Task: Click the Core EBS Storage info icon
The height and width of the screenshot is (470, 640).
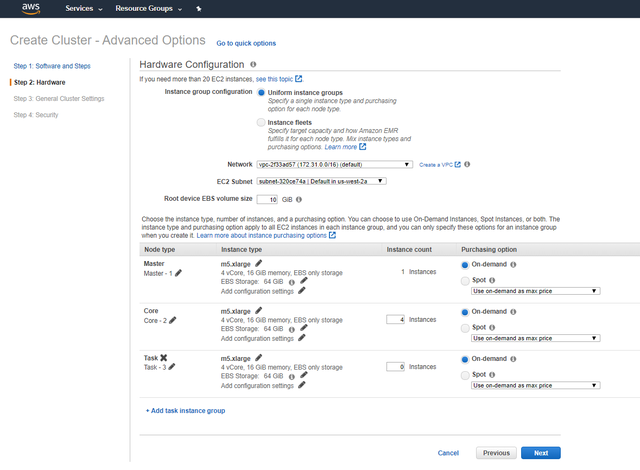Action: [291, 330]
